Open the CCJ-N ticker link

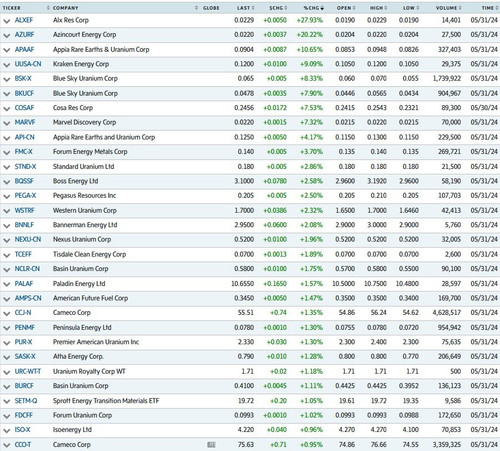(23, 313)
